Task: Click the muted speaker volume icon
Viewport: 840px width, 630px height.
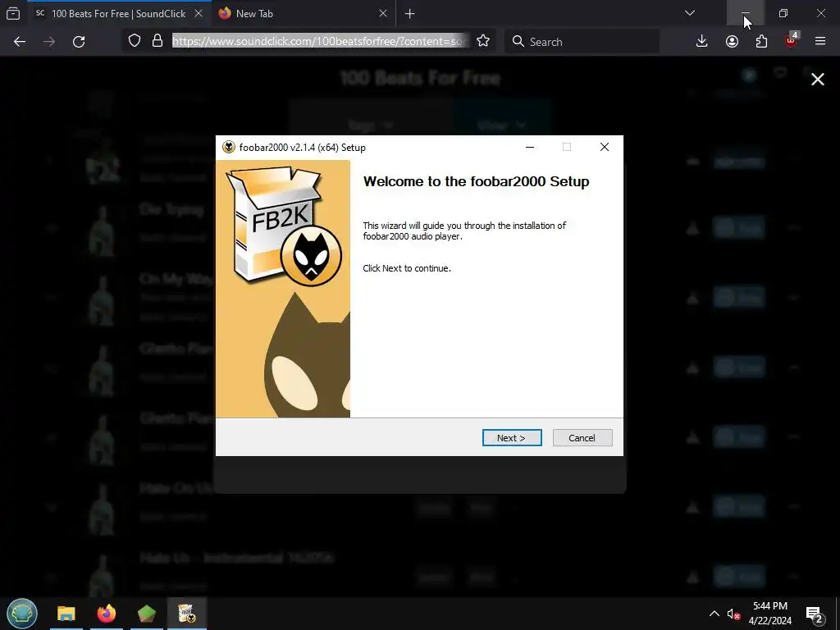Action: click(x=733, y=614)
